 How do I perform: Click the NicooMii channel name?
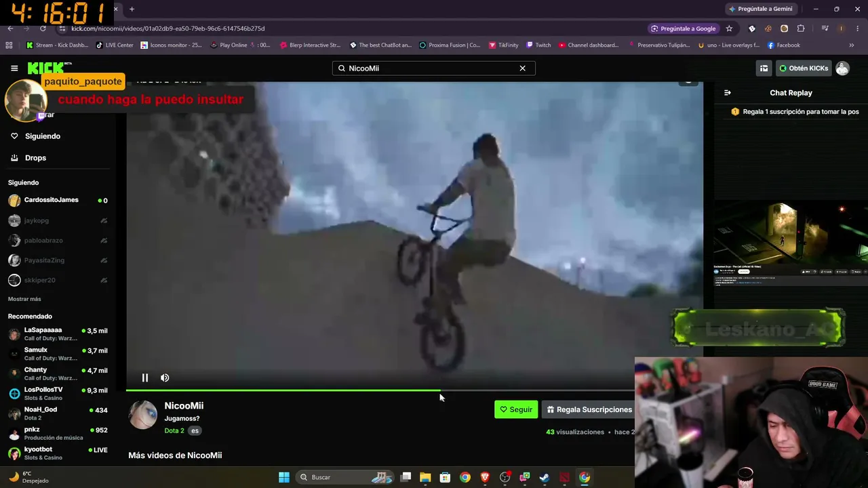[184, 405]
